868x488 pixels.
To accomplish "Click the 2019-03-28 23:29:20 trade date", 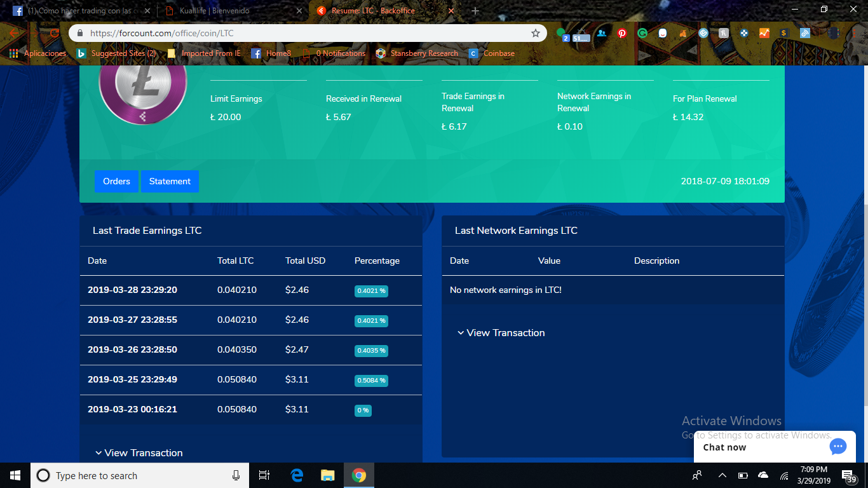I will (132, 290).
